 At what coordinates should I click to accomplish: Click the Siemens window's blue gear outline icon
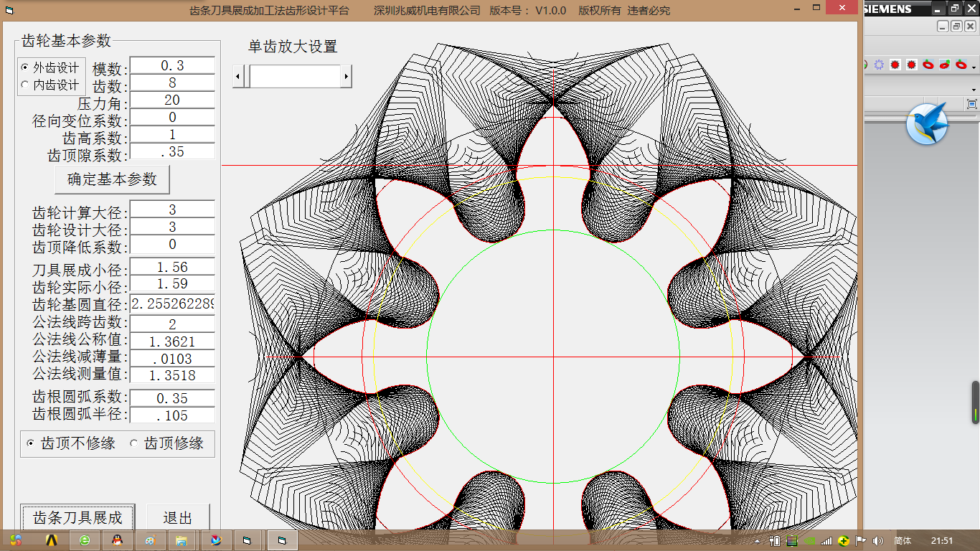pyautogui.click(x=879, y=65)
